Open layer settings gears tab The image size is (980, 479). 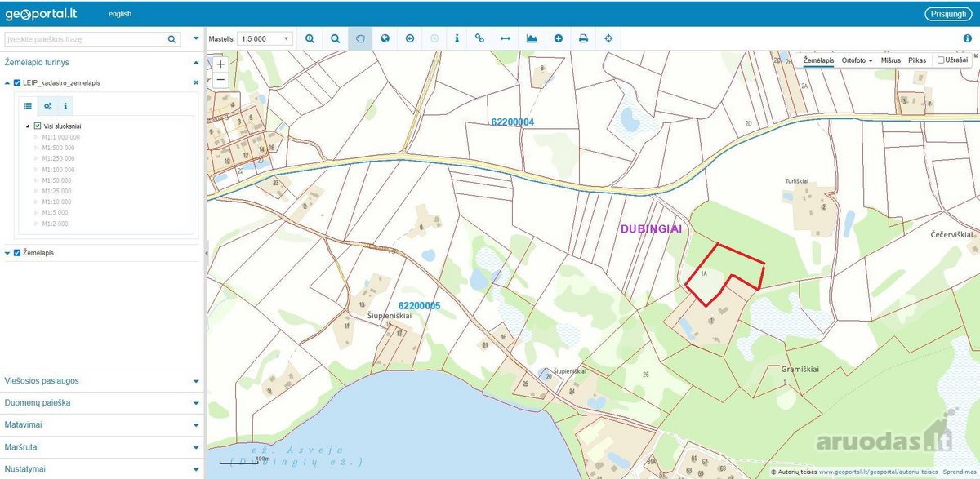click(x=48, y=106)
